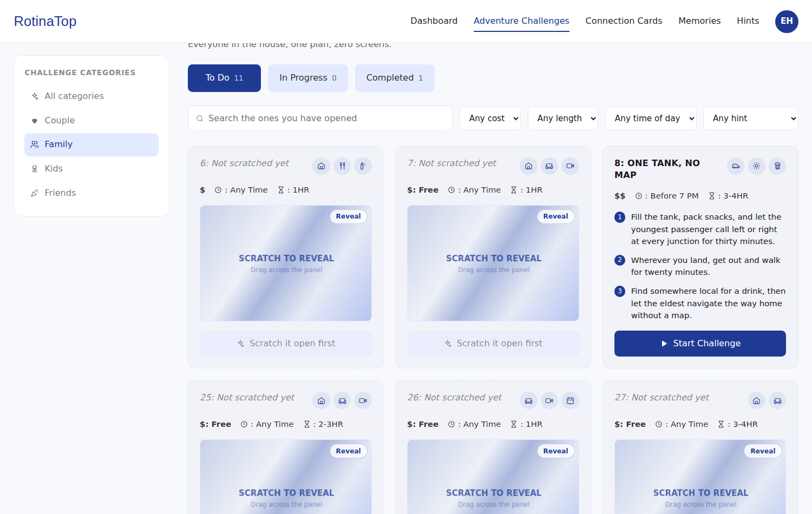Image resolution: width=812 pixels, height=514 pixels.
Task: Click the car icon on One Tank card
Action: point(736,166)
